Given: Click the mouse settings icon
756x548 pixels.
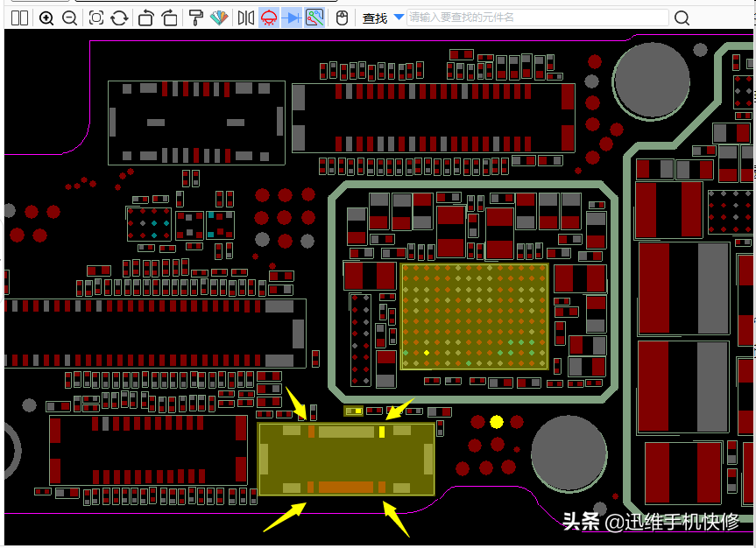Looking at the screenshot, I should [x=342, y=18].
